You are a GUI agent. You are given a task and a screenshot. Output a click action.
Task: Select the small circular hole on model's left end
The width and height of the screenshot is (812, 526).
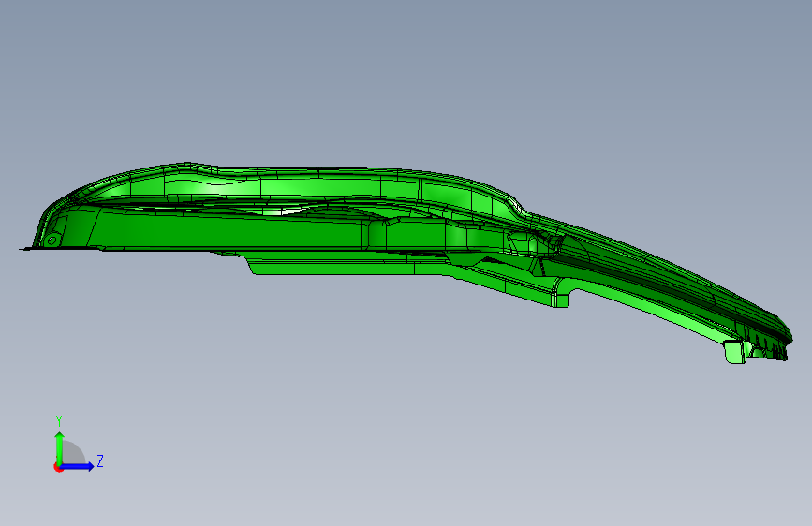[x=52, y=241]
